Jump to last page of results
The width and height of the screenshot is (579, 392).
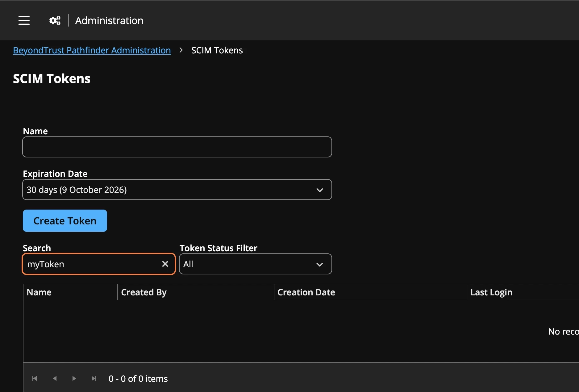tap(94, 378)
